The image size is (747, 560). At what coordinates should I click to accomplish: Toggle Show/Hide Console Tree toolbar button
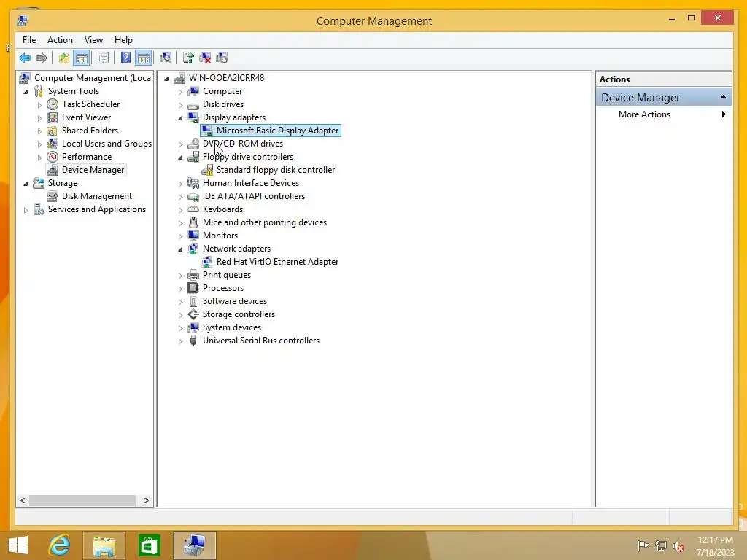click(82, 58)
